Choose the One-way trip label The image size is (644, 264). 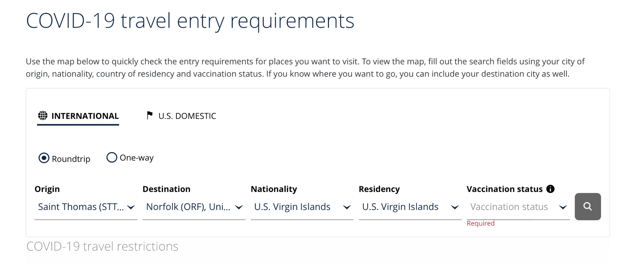[x=136, y=158]
